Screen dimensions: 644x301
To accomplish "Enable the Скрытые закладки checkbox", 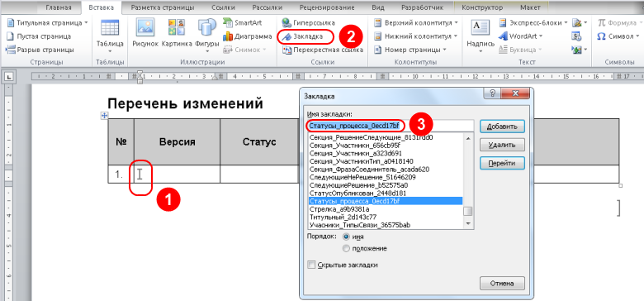I will (312, 265).
